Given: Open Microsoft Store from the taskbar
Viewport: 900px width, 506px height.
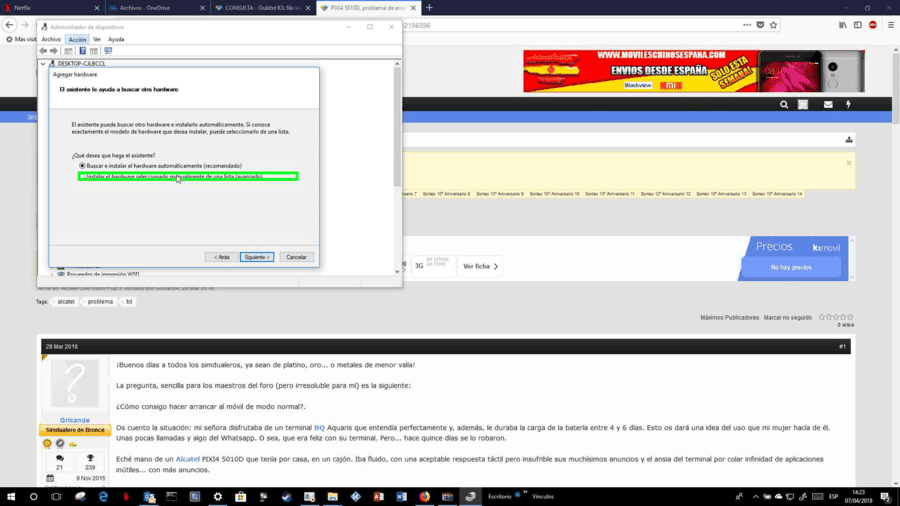Looking at the screenshot, I should click(x=240, y=496).
